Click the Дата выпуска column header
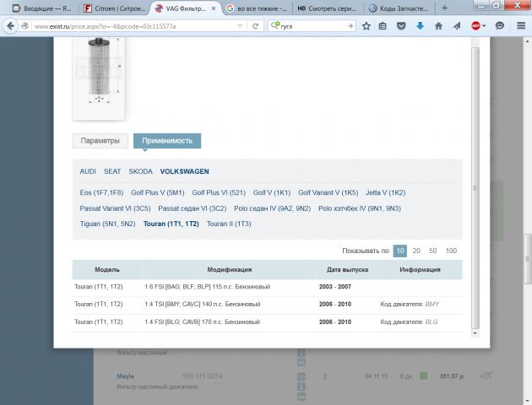 [347, 270]
